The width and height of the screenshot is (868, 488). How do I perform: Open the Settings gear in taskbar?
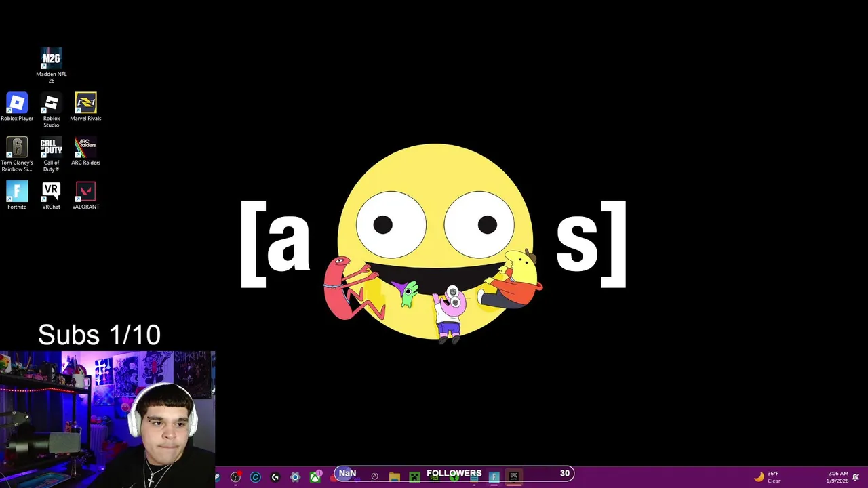pyautogui.click(x=295, y=477)
